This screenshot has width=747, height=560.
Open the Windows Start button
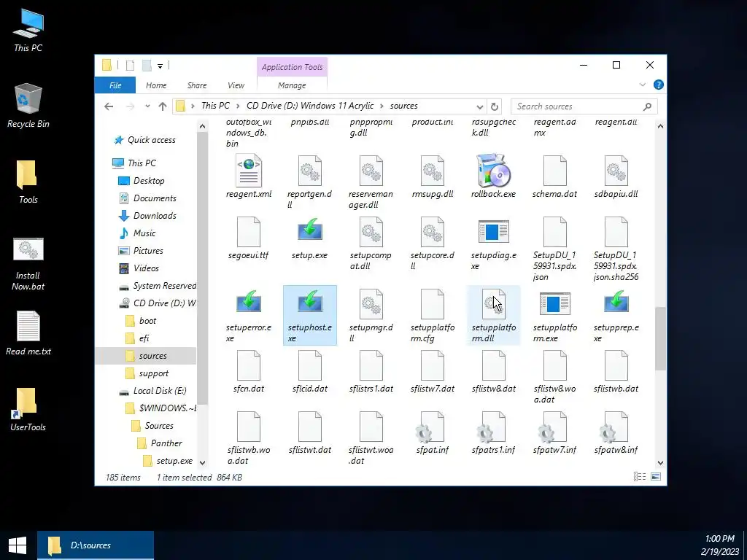pos(18,545)
